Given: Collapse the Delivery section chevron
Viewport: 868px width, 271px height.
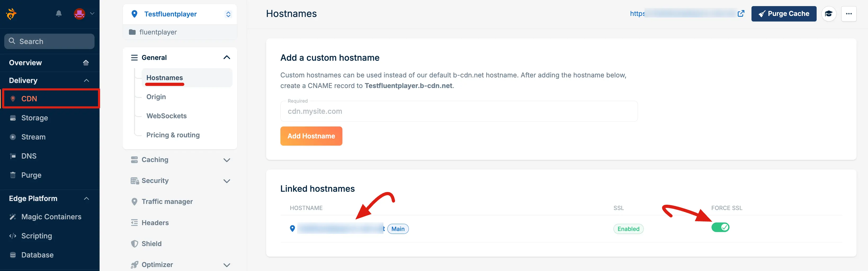Looking at the screenshot, I should 87,81.
